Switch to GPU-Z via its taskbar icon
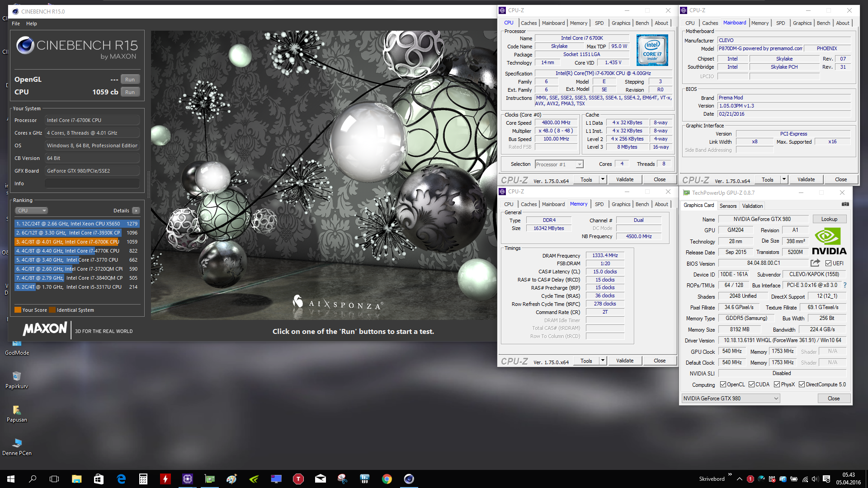 tap(210, 479)
